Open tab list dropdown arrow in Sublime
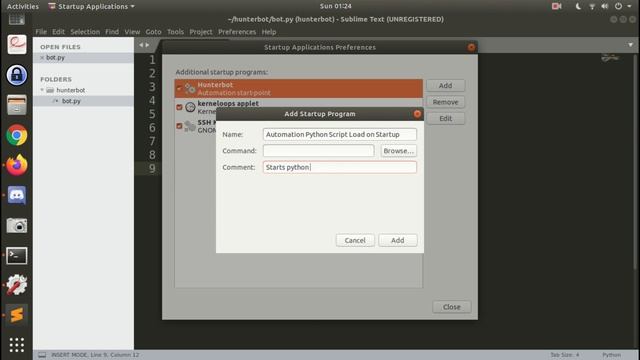Screen dimensions: 640x360 [631, 45]
